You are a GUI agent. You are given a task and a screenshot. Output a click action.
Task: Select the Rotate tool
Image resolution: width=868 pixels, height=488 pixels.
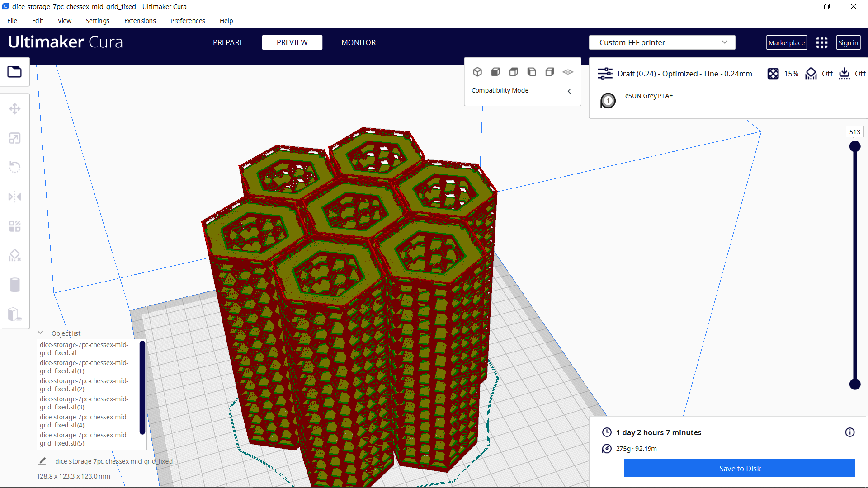[15, 167]
